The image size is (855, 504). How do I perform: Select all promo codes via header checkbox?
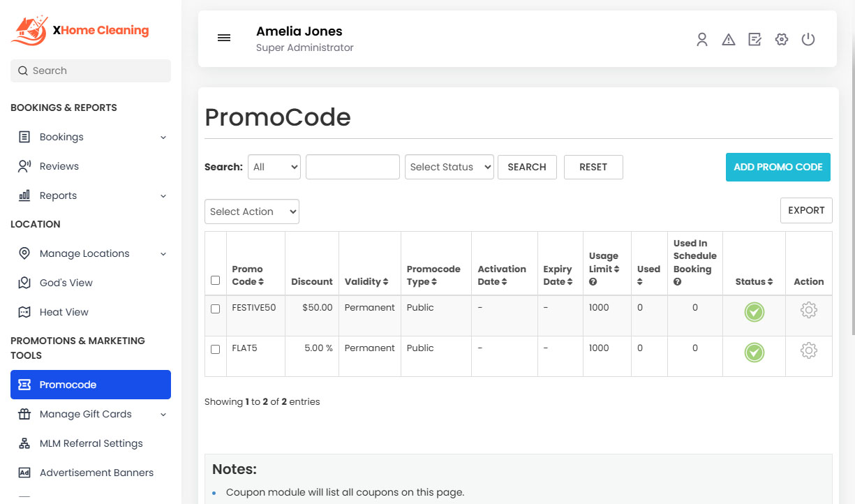(x=215, y=280)
